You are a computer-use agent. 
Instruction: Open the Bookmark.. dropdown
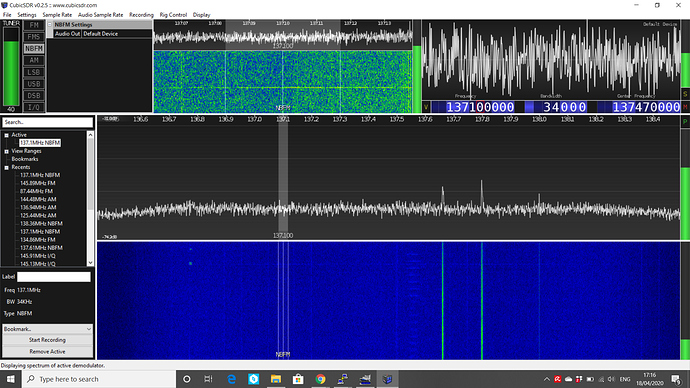(48, 329)
